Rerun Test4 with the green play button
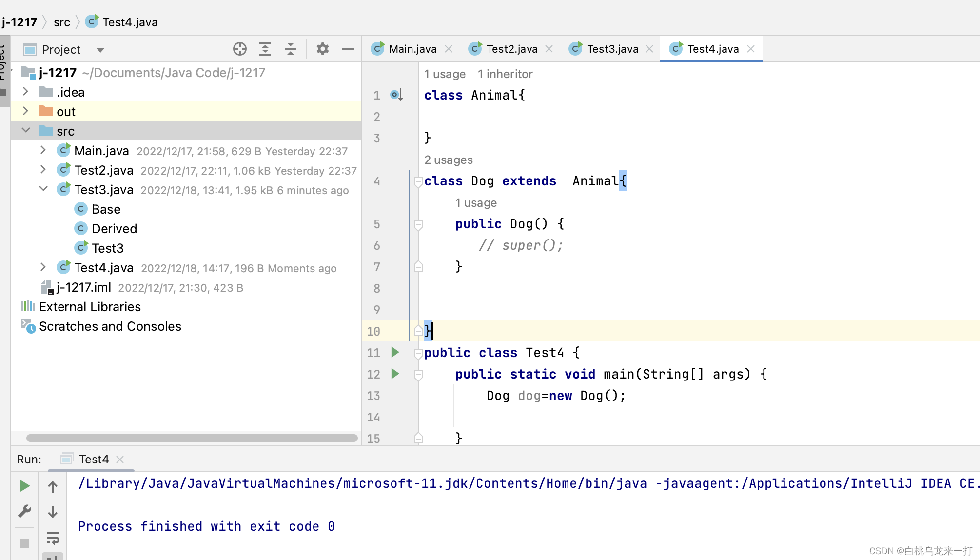The image size is (980, 560). click(x=24, y=486)
